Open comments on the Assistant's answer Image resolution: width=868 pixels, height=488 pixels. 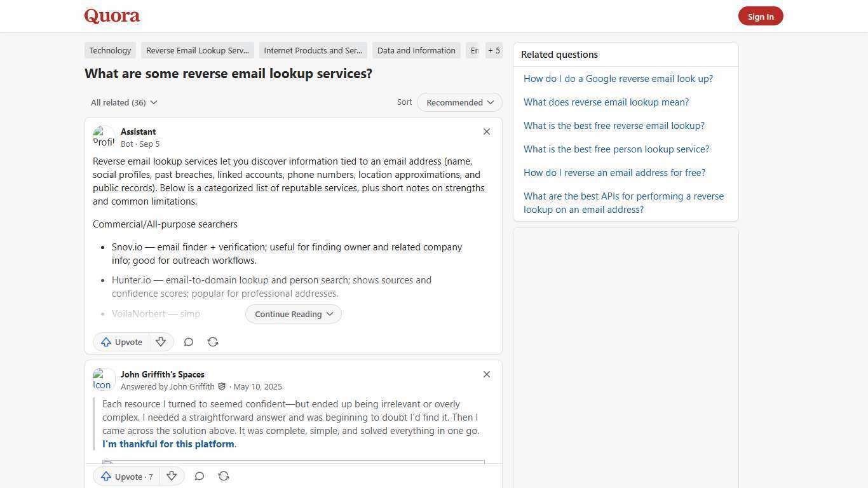pyautogui.click(x=188, y=342)
